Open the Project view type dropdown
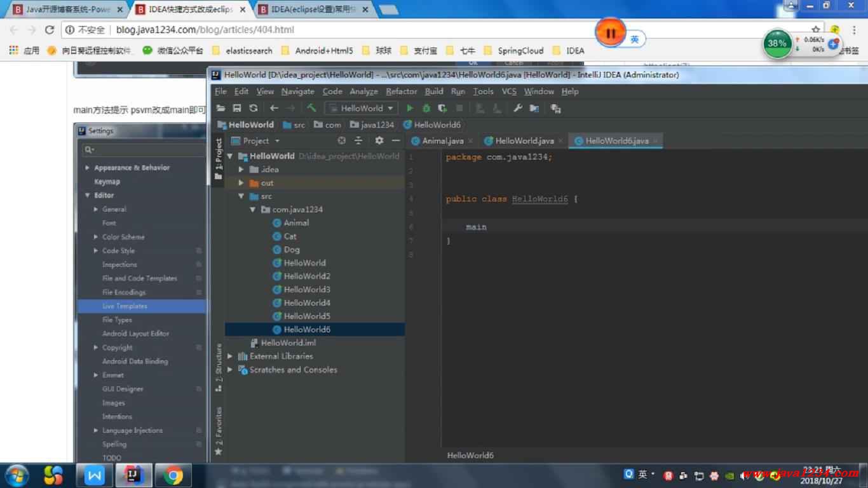 click(x=255, y=141)
